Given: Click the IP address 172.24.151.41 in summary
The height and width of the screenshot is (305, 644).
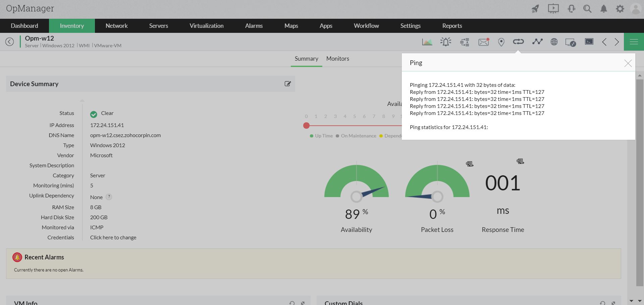Looking at the screenshot, I should pyautogui.click(x=107, y=125).
